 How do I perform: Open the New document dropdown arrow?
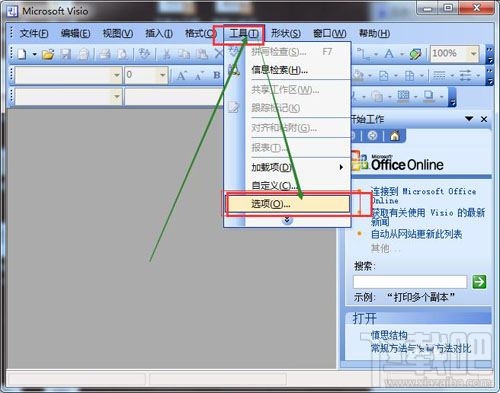[34, 54]
